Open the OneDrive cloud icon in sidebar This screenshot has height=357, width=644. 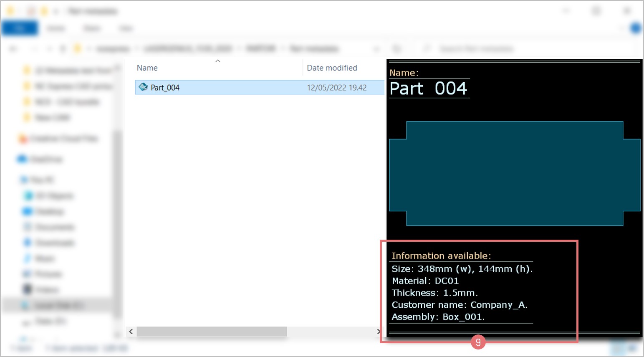point(21,159)
